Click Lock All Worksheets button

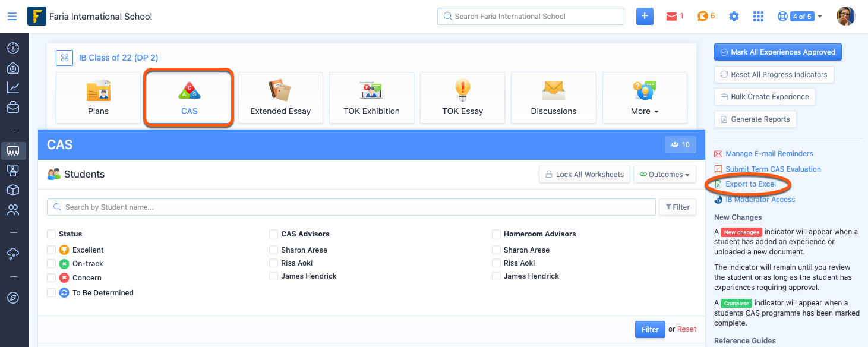[585, 175]
